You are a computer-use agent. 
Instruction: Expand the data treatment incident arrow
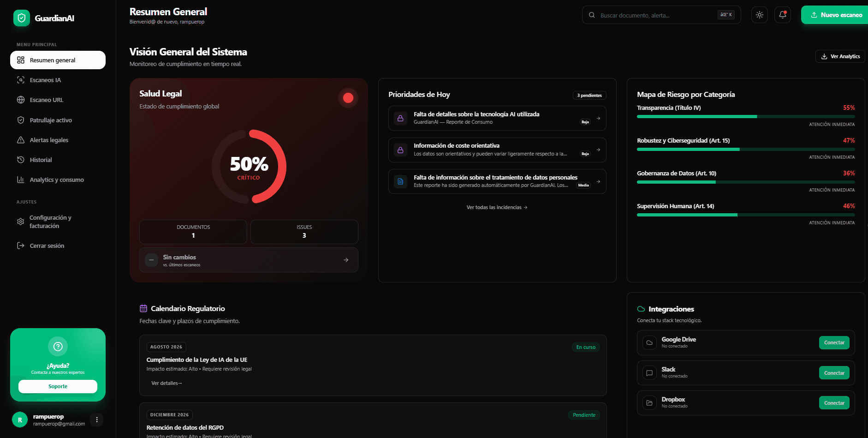[x=598, y=181]
